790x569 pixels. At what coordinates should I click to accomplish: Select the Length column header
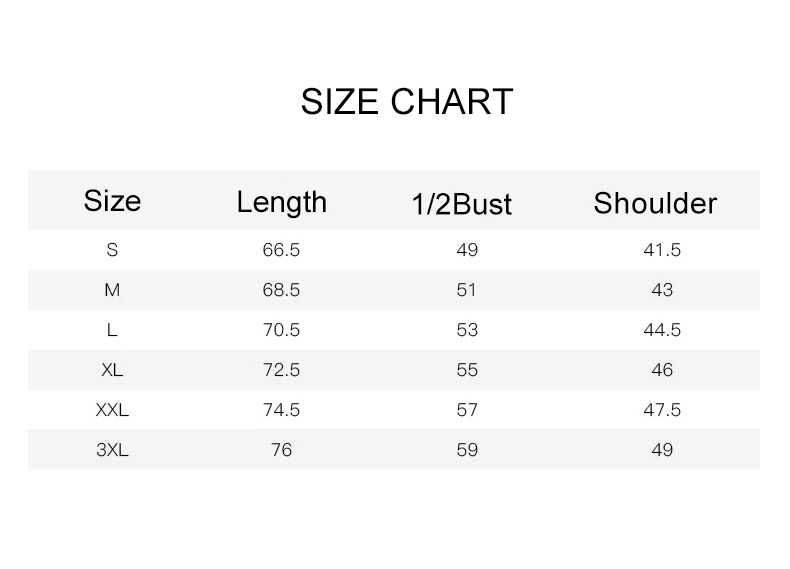[x=281, y=202]
